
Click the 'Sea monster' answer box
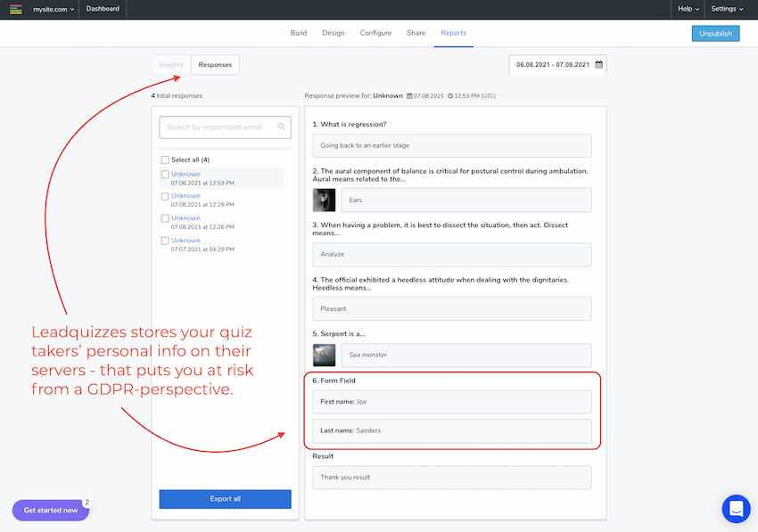click(466, 356)
